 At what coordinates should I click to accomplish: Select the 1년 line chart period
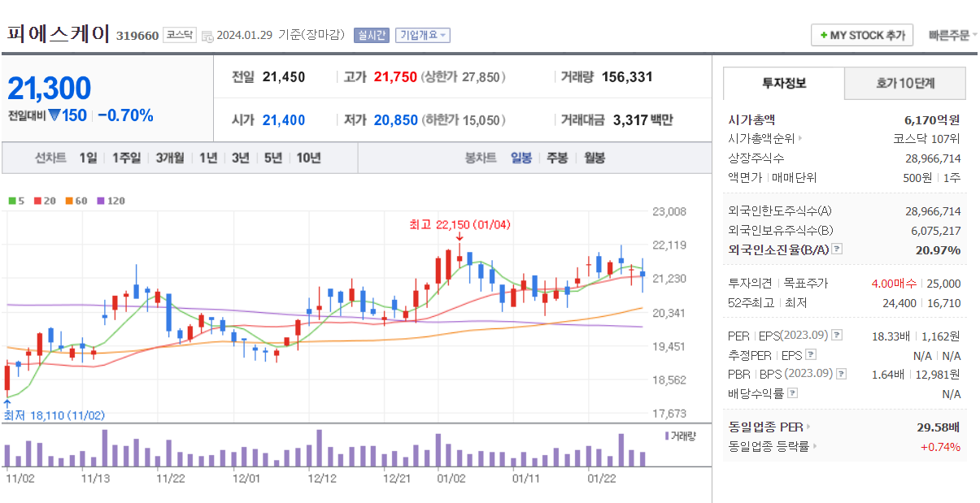pos(208,158)
